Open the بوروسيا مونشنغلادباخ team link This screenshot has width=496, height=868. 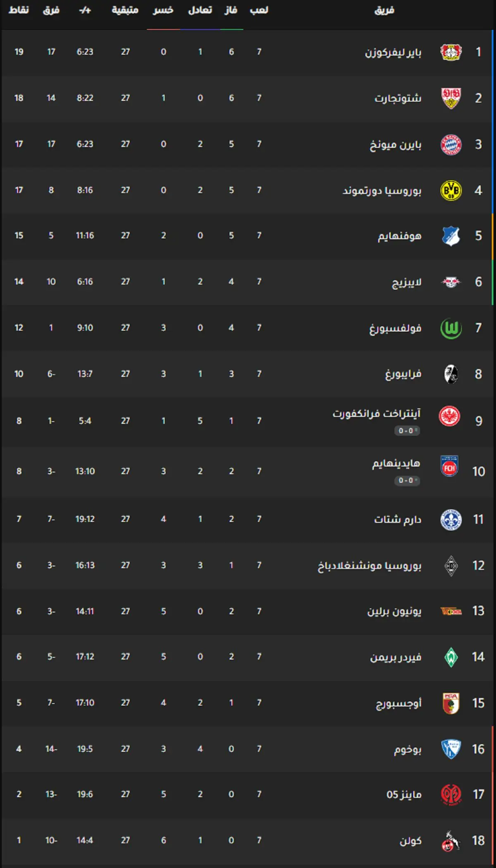point(370,565)
